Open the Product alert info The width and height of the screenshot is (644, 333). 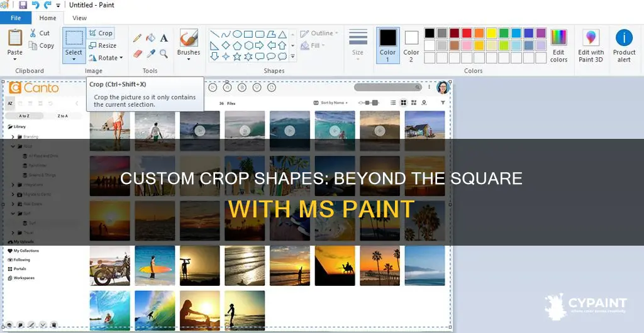(625, 45)
